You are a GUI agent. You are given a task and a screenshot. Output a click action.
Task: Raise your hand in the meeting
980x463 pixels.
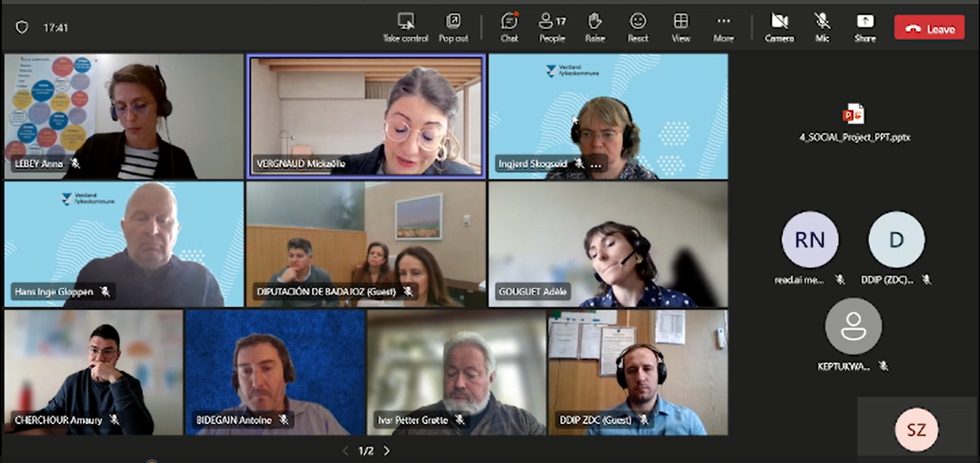coord(595,22)
